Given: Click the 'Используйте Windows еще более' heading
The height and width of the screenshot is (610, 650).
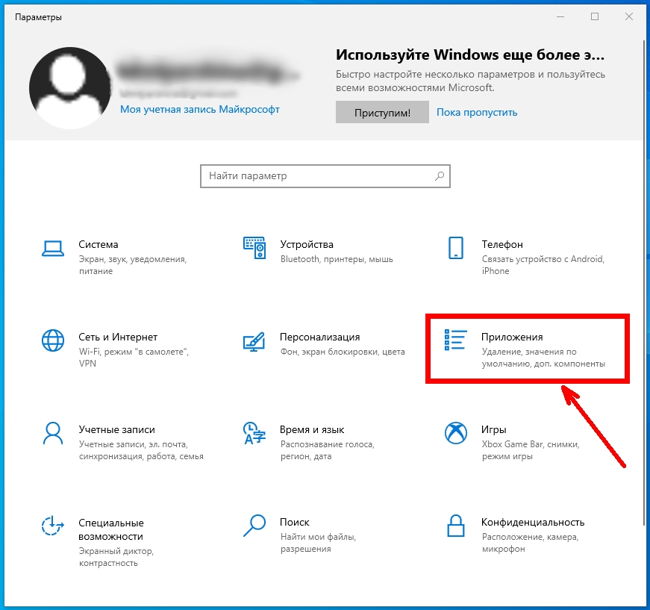Looking at the screenshot, I should (x=470, y=55).
